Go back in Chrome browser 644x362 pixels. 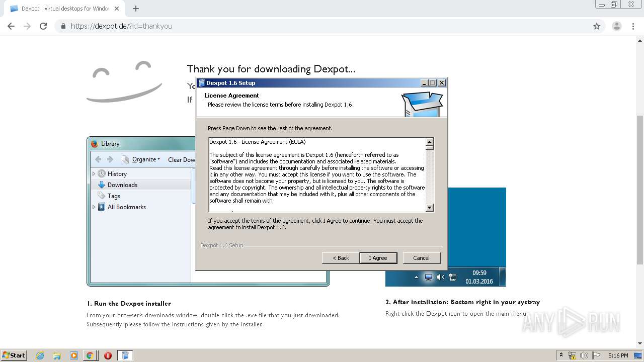(11, 26)
